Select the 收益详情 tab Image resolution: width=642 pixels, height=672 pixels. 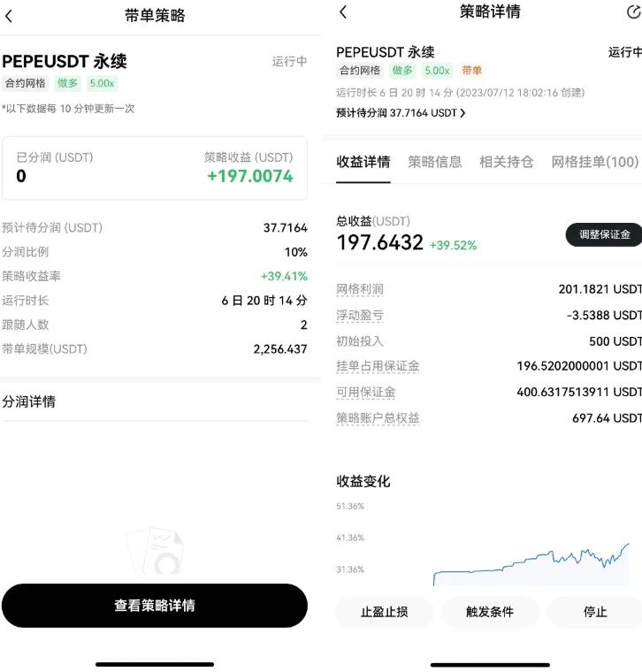click(x=363, y=162)
